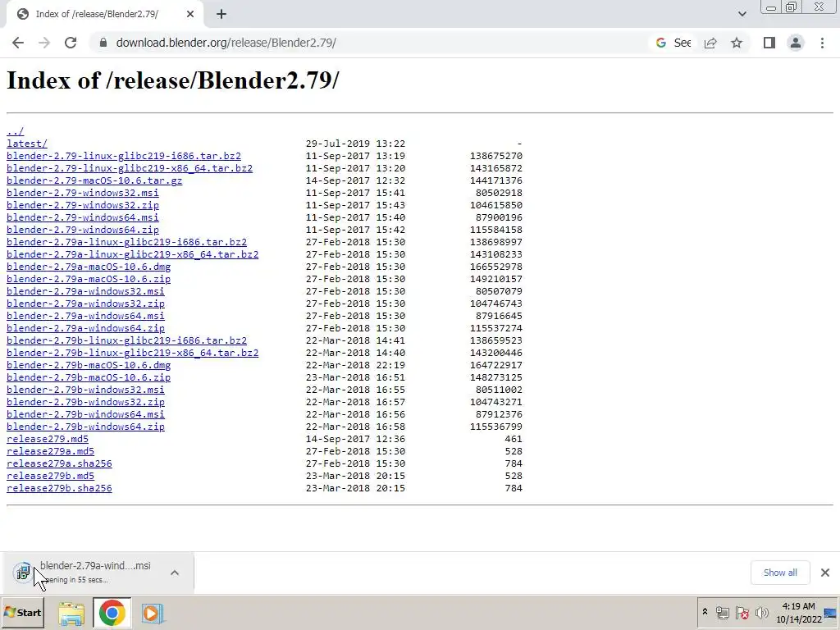Download blender-2.79b-macOS-10.6.zip
840x630 pixels.
[x=89, y=377]
